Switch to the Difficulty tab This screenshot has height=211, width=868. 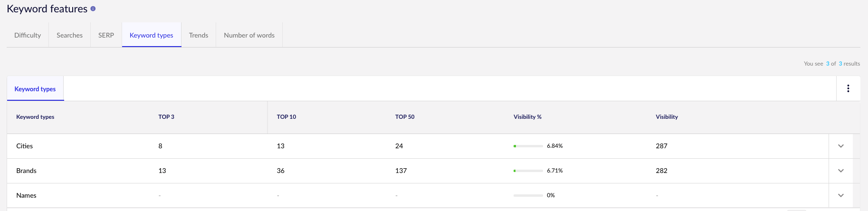pos(28,35)
